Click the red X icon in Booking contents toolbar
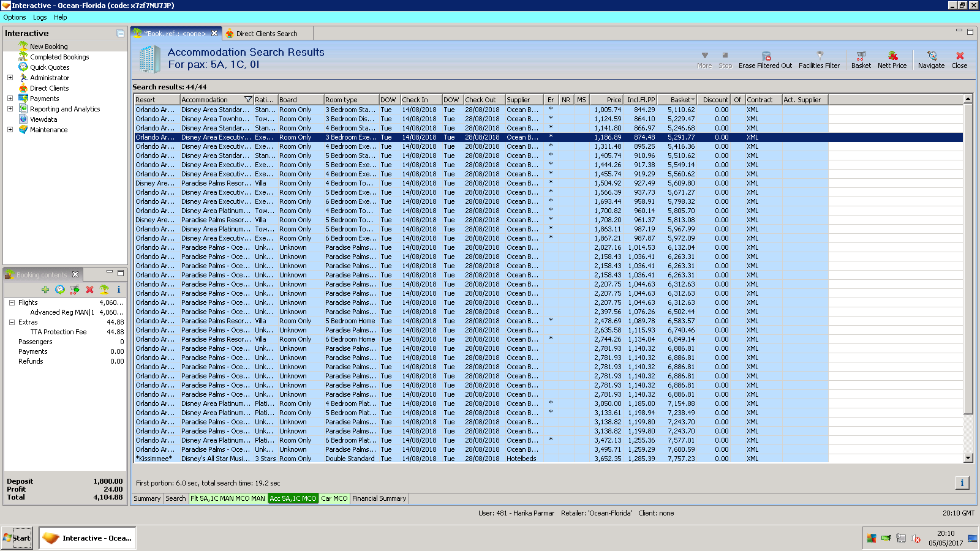 pyautogui.click(x=89, y=290)
